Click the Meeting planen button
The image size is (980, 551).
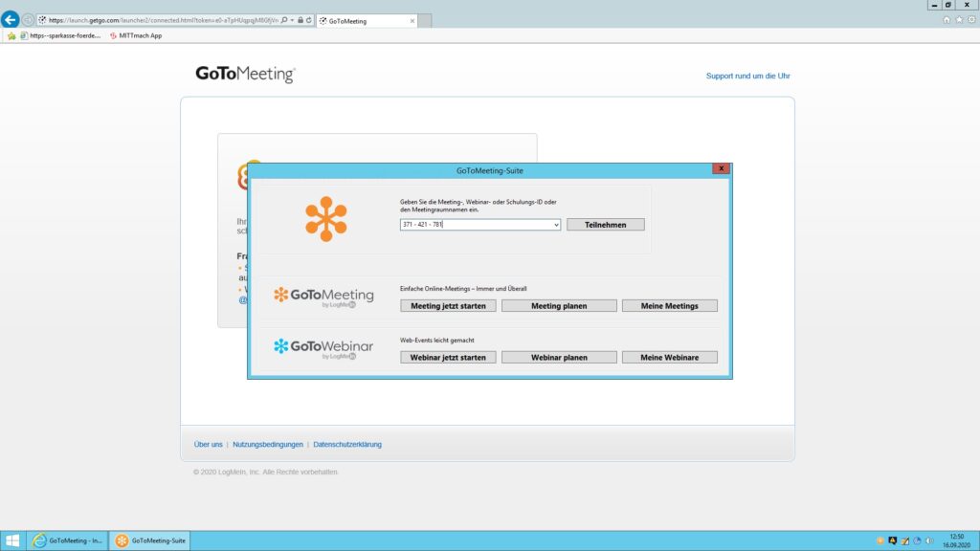coord(559,306)
